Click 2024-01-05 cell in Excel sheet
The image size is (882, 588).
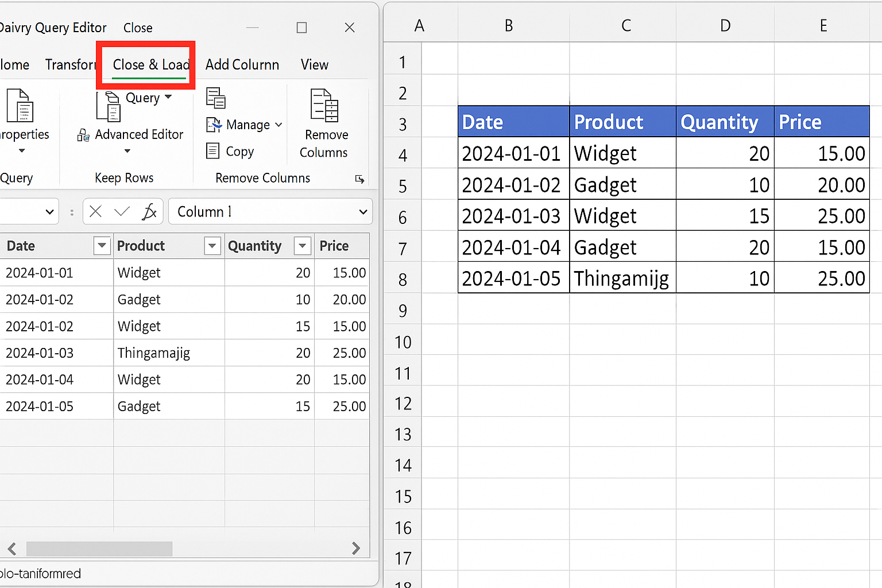point(514,278)
